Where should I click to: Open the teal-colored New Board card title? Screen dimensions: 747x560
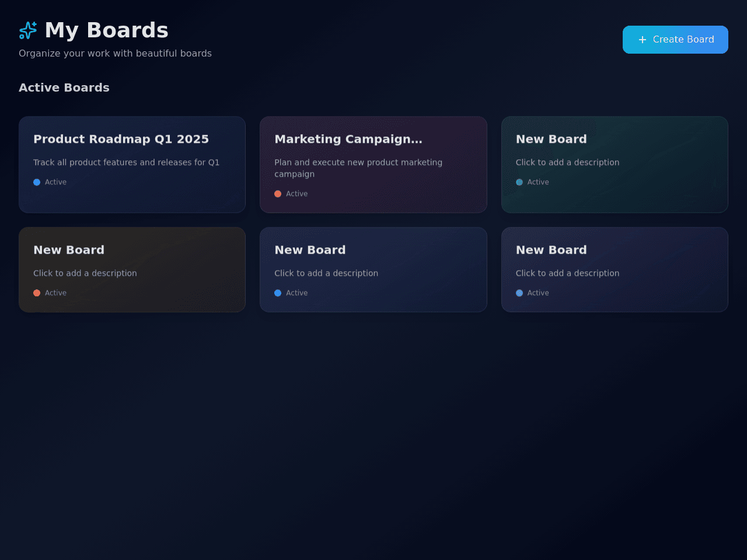tap(551, 139)
